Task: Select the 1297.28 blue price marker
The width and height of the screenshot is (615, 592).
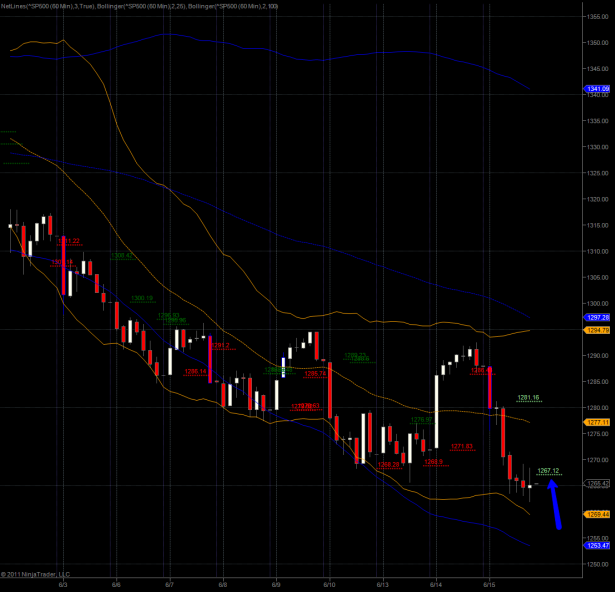Action: click(597, 317)
